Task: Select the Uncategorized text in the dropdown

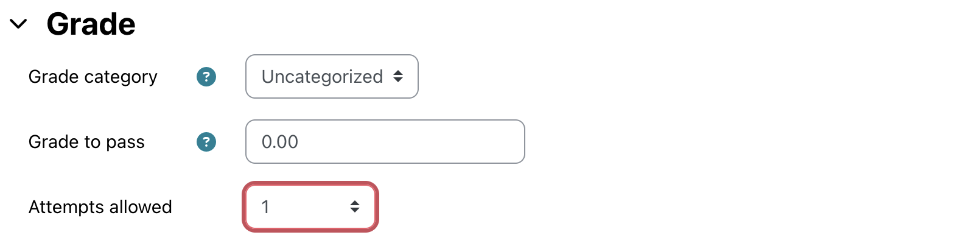Action: coord(322,77)
